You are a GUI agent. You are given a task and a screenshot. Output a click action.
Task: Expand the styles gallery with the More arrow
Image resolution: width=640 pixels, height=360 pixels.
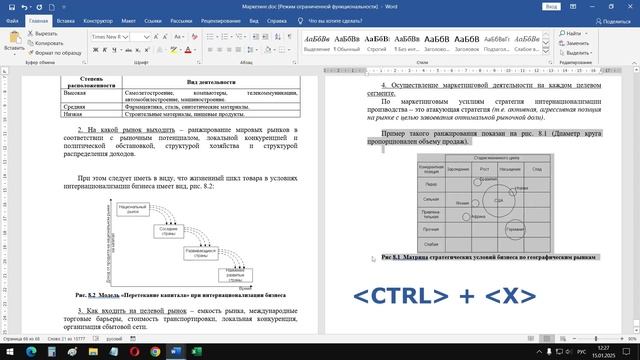[546, 51]
